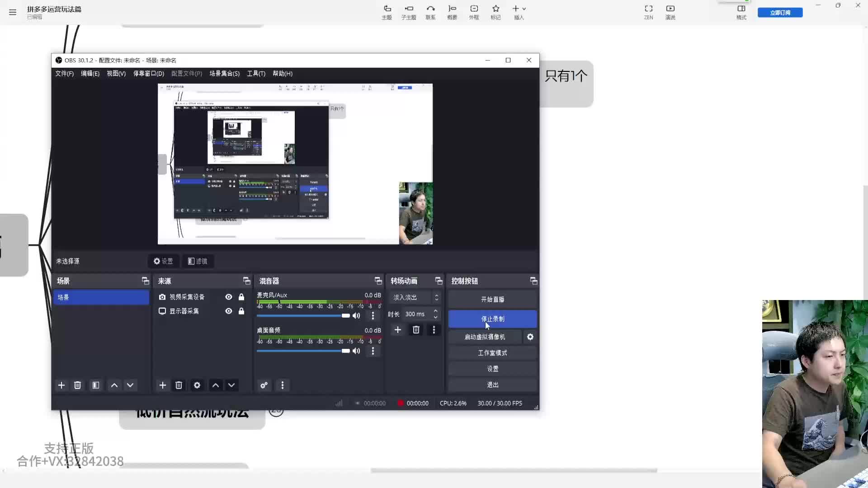Select 显示器采集 source
Image resolution: width=868 pixels, height=488 pixels.
[x=184, y=311]
